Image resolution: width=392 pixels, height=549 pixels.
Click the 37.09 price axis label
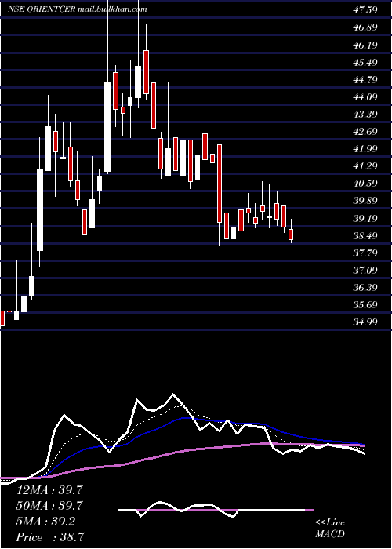click(365, 270)
